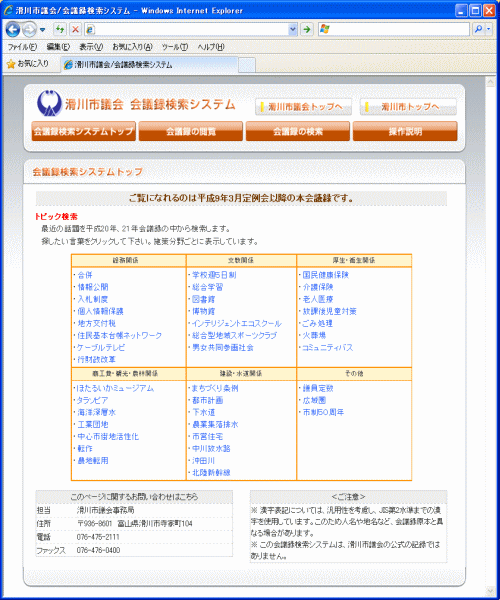Viewport: 500px width, 600px height.
Task: Open the 博物館 topic link
Action: pyautogui.click(x=204, y=311)
